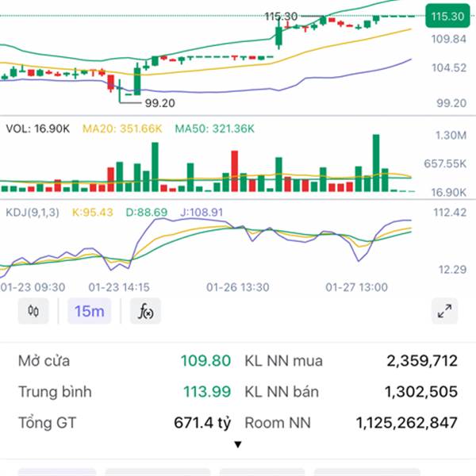Image resolution: width=476 pixels, height=476 pixels.
Task: Tap the KL NN bán label
Action: click(x=282, y=392)
